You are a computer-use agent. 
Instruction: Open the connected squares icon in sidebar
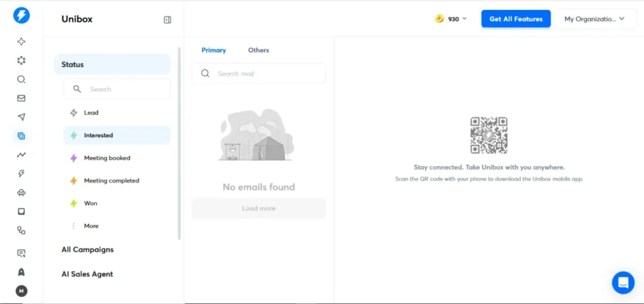pyautogui.click(x=21, y=230)
